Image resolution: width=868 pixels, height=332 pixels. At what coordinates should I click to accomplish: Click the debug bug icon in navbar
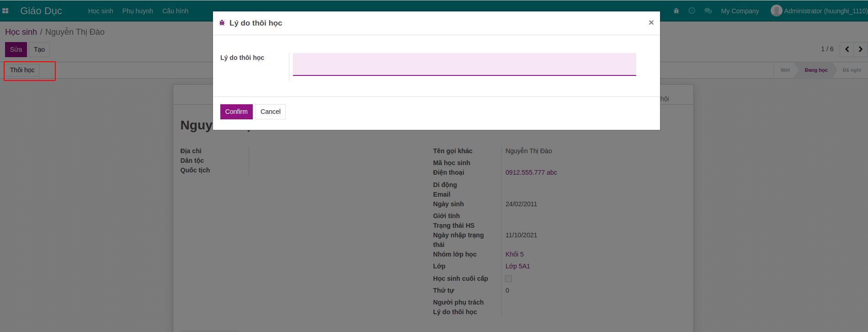point(676,11)
